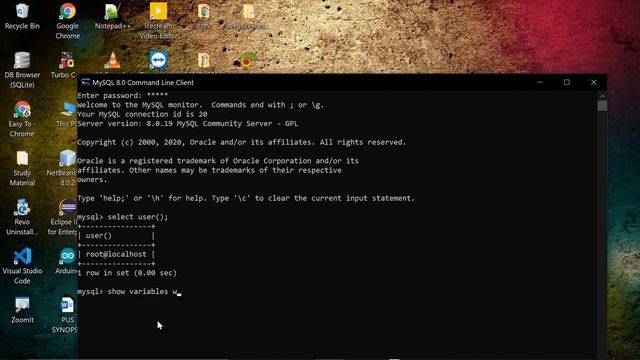Click 'Oracle is a registered trademark' line

(x=218, y=161)
